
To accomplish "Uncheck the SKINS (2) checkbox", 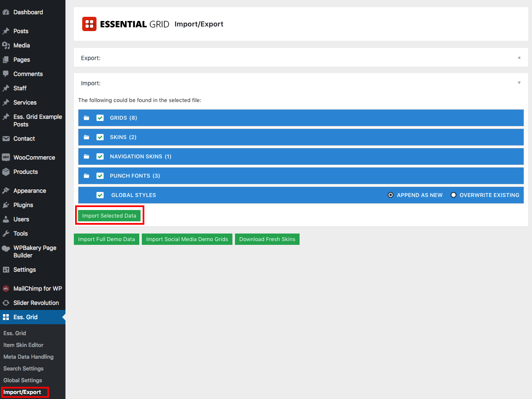I will (100, 137).
